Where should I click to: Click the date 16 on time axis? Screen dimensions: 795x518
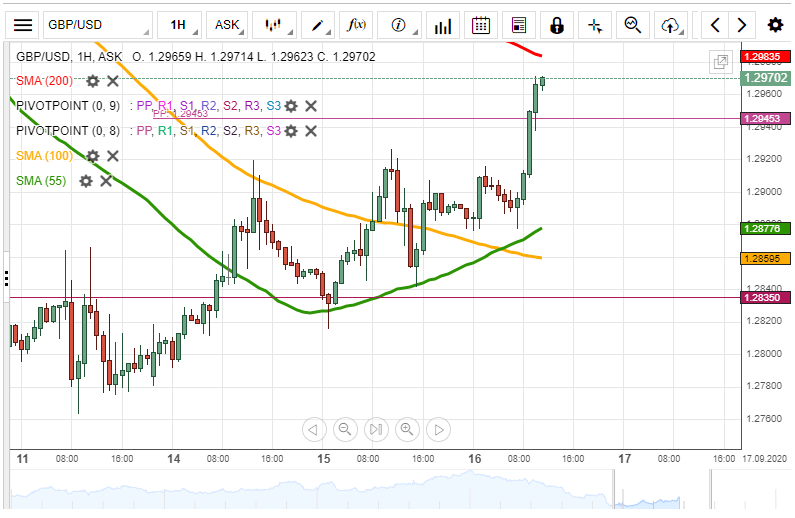click(x=475, y=459)
